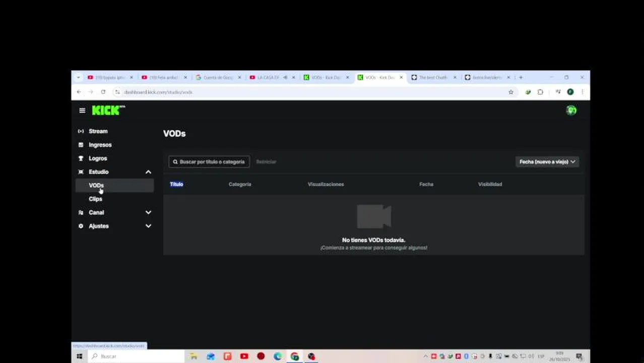Click the Chrome profile avatar in toolbar

(570, 92)
